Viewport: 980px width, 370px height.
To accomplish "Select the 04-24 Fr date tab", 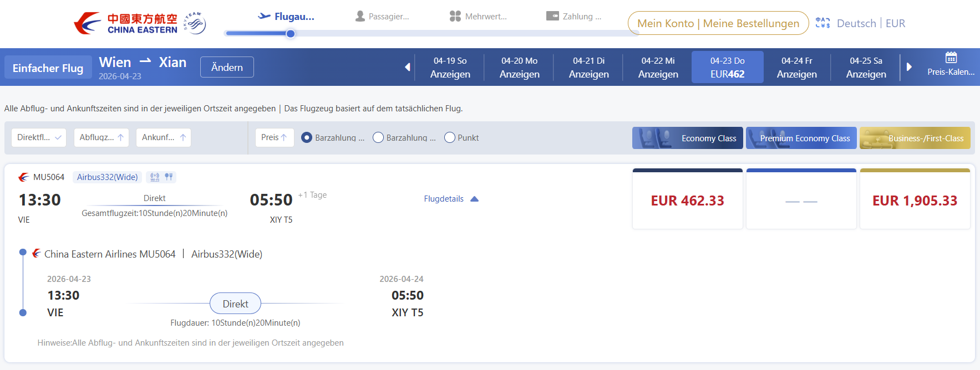I will click(x=796, y=66).
